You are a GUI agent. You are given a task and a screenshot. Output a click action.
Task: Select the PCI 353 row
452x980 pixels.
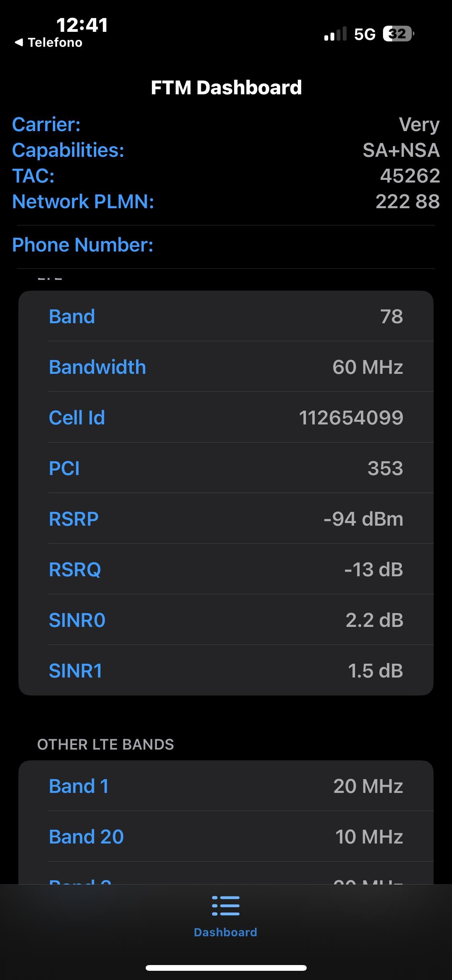coord(226,469)
